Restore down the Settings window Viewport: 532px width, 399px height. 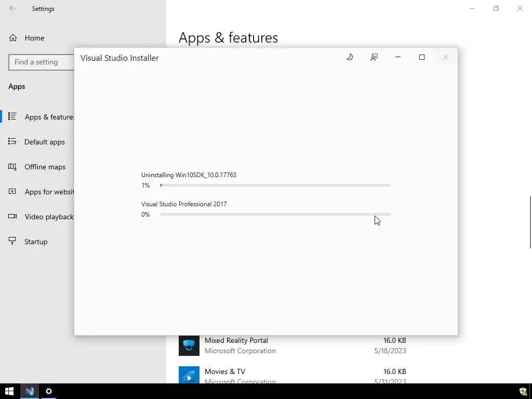point(496,8)
